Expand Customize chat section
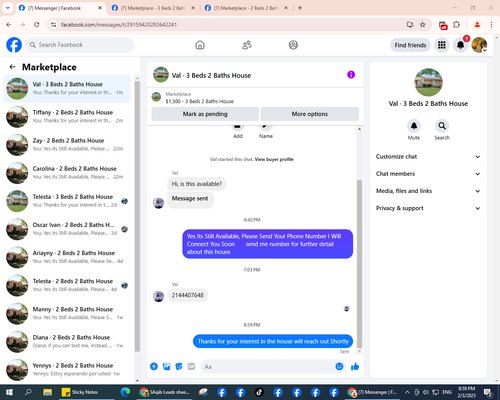 428,157
